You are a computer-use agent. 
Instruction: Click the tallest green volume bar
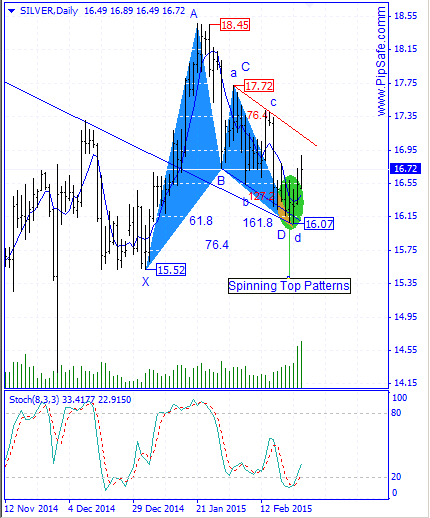point(301,364)
